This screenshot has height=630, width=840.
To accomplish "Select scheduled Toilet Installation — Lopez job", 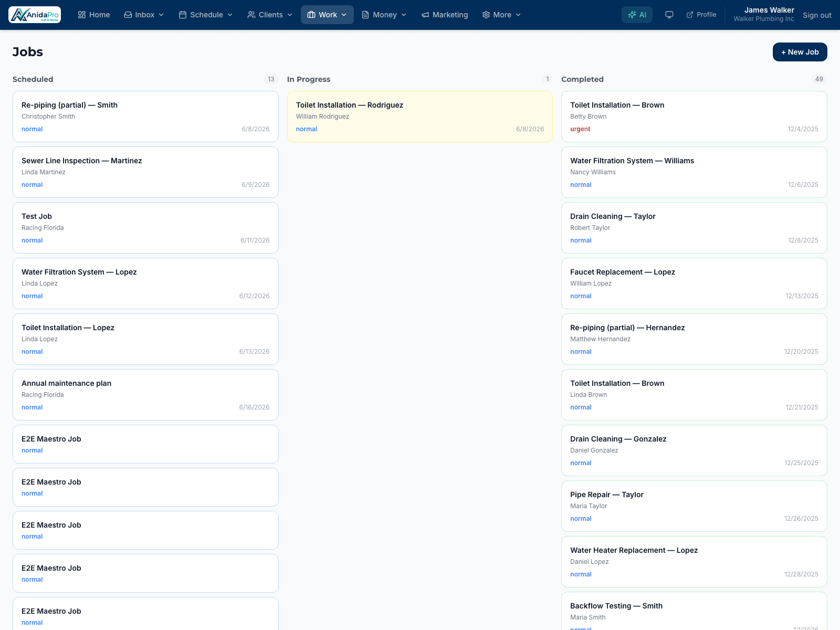I will pyautogui.click(x=145, y=339).
